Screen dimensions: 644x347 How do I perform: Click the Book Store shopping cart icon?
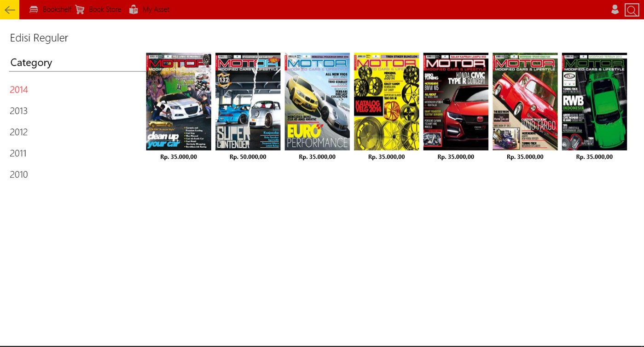point(80,10)
